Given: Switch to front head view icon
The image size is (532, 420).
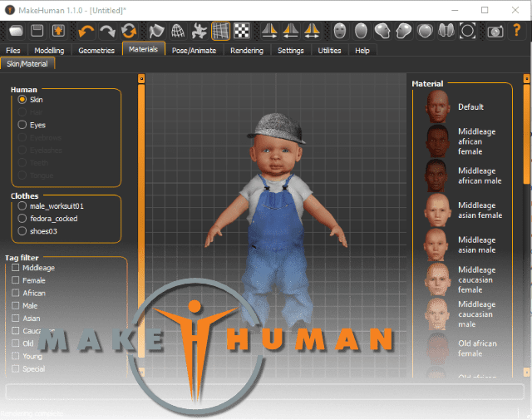Looking at the screenshot, I should point(340,32).
